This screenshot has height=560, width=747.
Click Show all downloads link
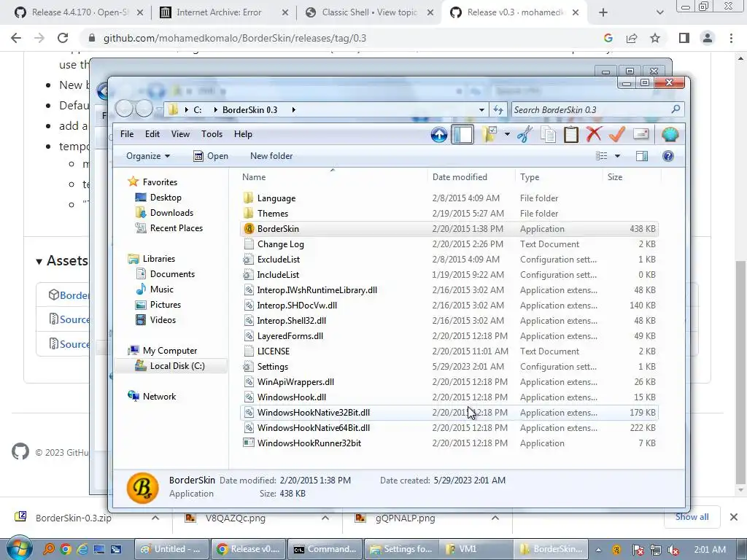point(692,517)
